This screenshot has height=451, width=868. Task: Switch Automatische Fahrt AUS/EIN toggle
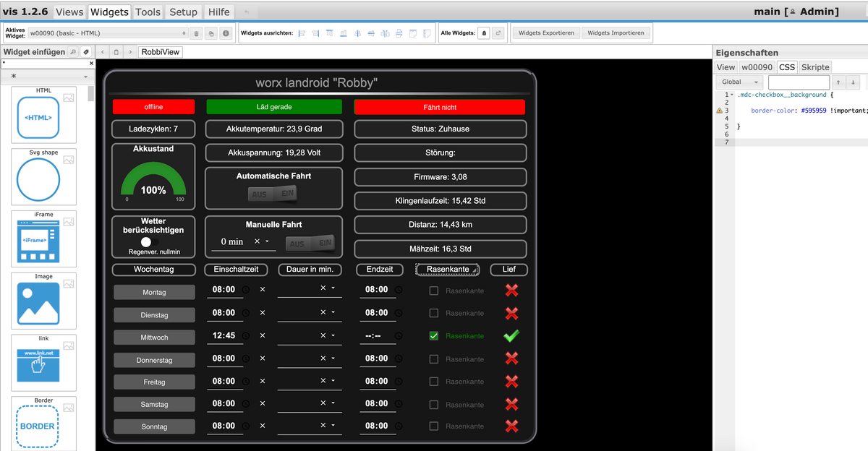click(272, 194)
